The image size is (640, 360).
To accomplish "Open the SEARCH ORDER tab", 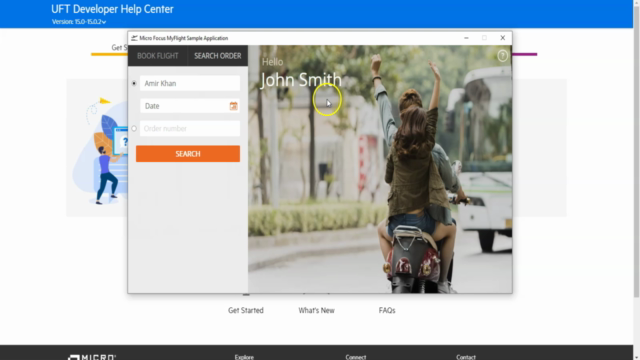I will tap(218, 56).
